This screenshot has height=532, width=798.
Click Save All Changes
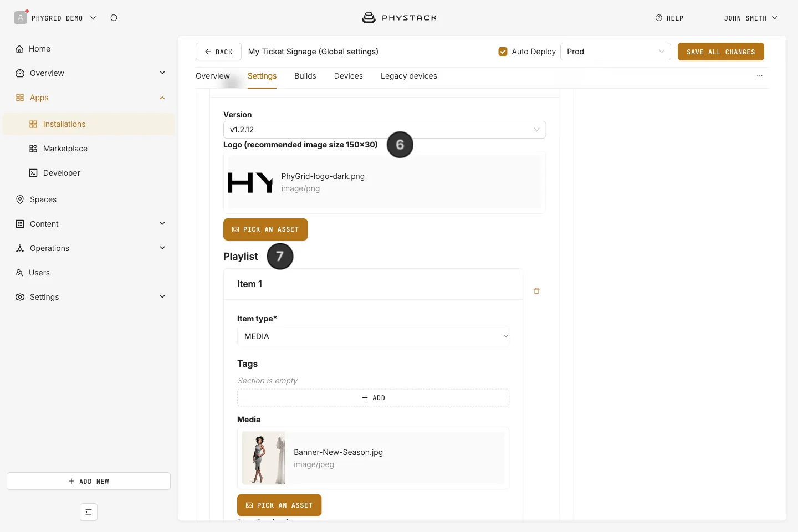721,52
